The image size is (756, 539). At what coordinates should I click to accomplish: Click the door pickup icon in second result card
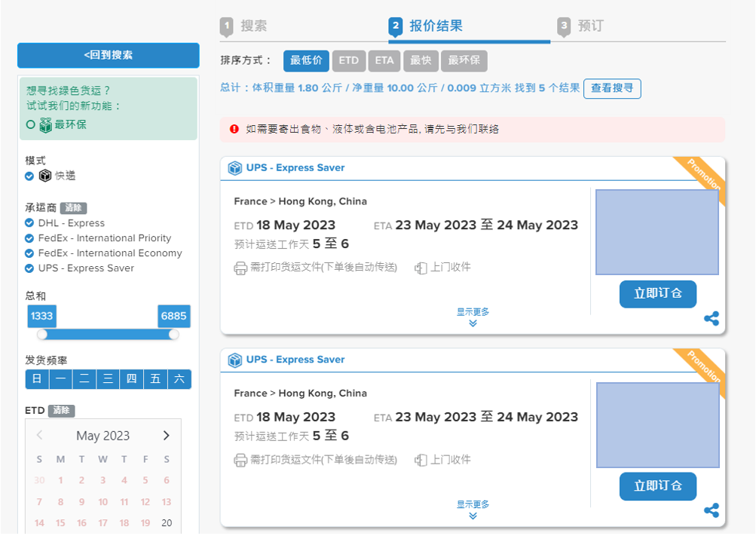click(x=421, y=461)
